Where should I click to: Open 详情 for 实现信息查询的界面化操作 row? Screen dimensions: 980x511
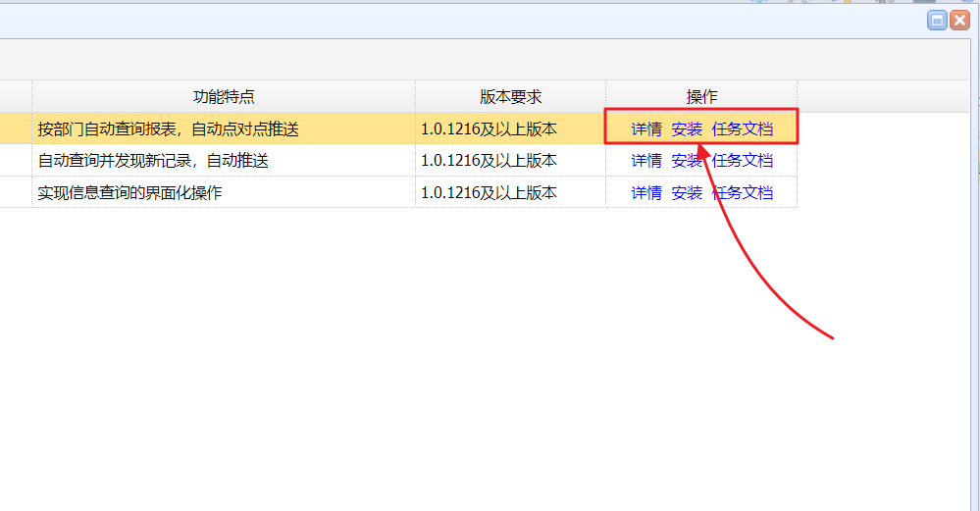point(646,192)
